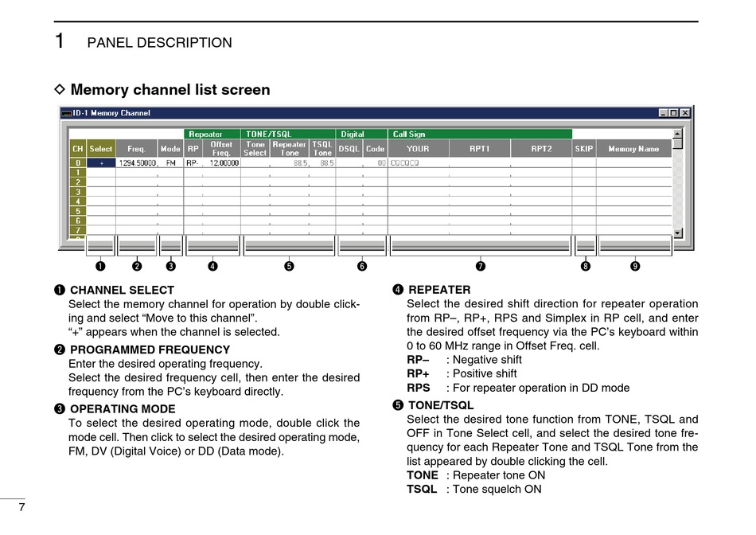Click the 1294.50000 frequency cell
The width and height of the screenshot is (756, 535).
136,162
